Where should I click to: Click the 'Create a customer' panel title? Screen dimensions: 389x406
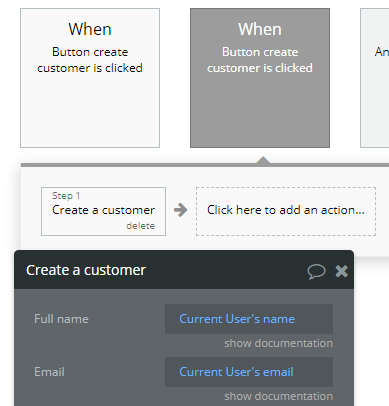coord(86,270)
